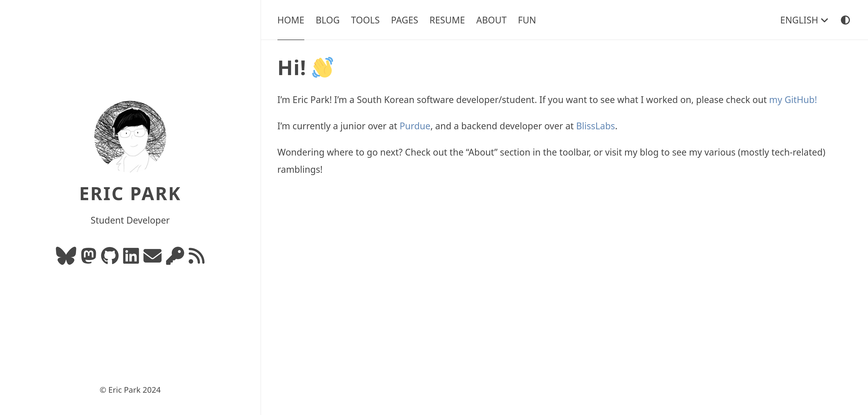The width and height of the screenshot is (868, 415).
Task: Open the Bluesky butterfly profile icon
Action: pos(66,256)
